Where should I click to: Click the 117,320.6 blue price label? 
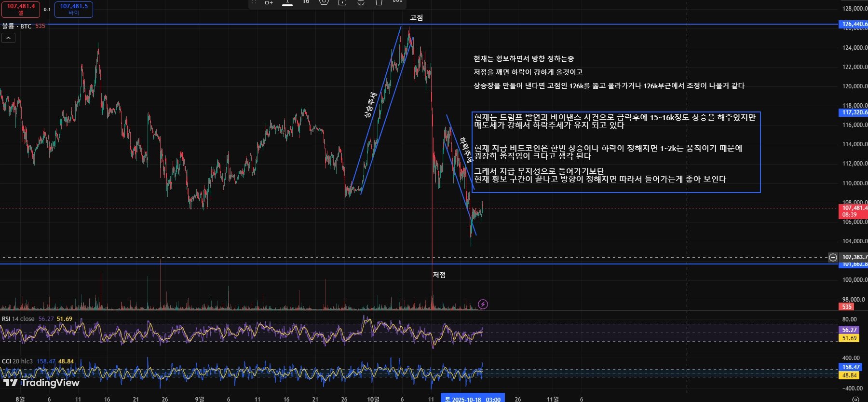(x=854, y=112)
